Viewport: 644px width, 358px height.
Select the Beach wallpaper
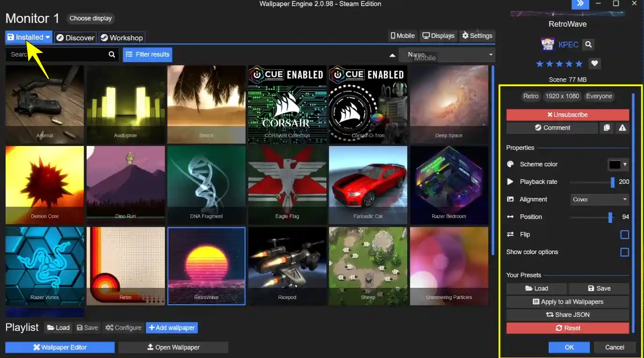tap(206, 104)
